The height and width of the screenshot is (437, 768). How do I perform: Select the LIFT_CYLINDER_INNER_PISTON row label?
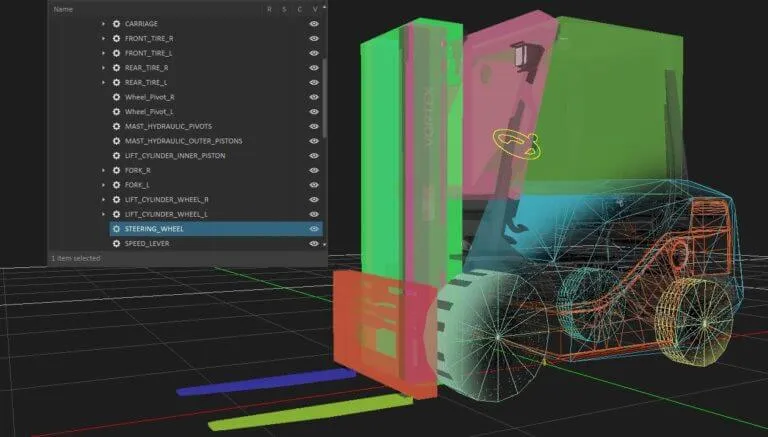click(x=175, y=156)
